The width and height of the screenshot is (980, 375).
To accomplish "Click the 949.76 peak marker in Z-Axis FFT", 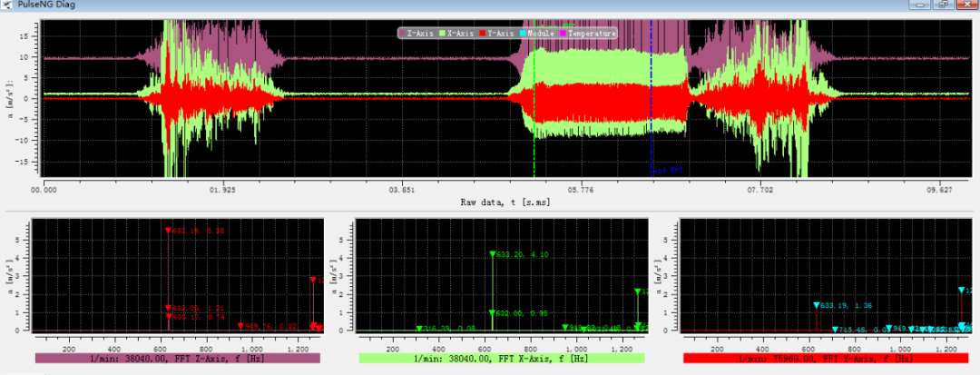I will 240,325.
